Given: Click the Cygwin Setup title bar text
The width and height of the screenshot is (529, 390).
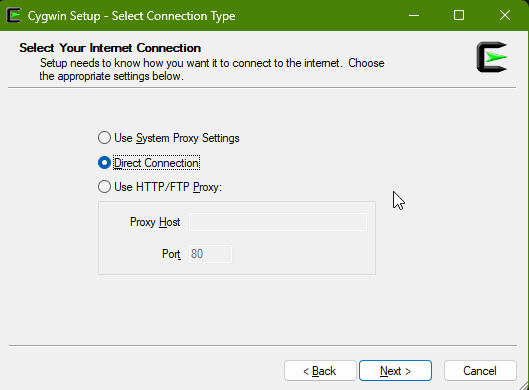Looking at the screenshot, I should pos(132,16).
